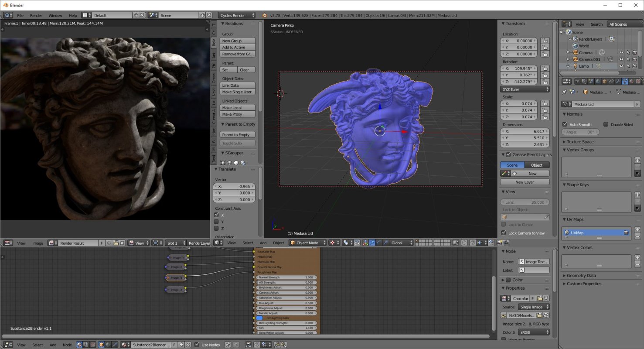The width and height of the screenshot is (644, 349).
Task: Open the Scene properties tab icon
Action: pyautogui.click(x=591, y=81)
